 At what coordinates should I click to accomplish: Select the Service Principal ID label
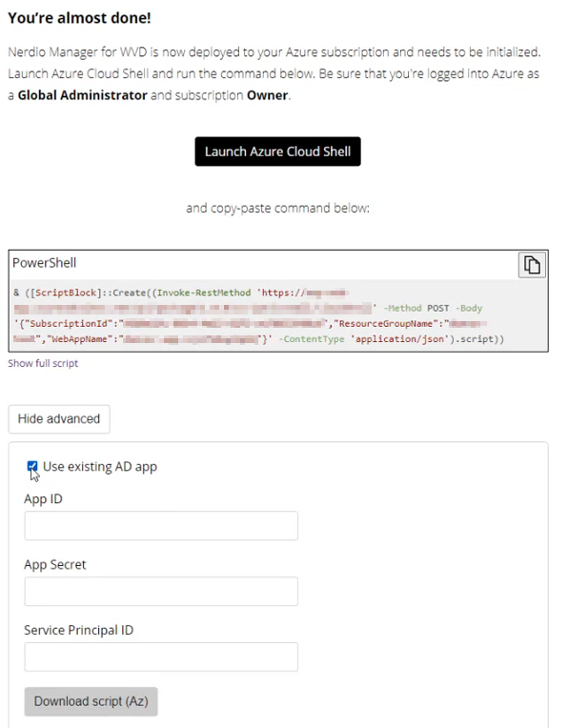point(78,630)
